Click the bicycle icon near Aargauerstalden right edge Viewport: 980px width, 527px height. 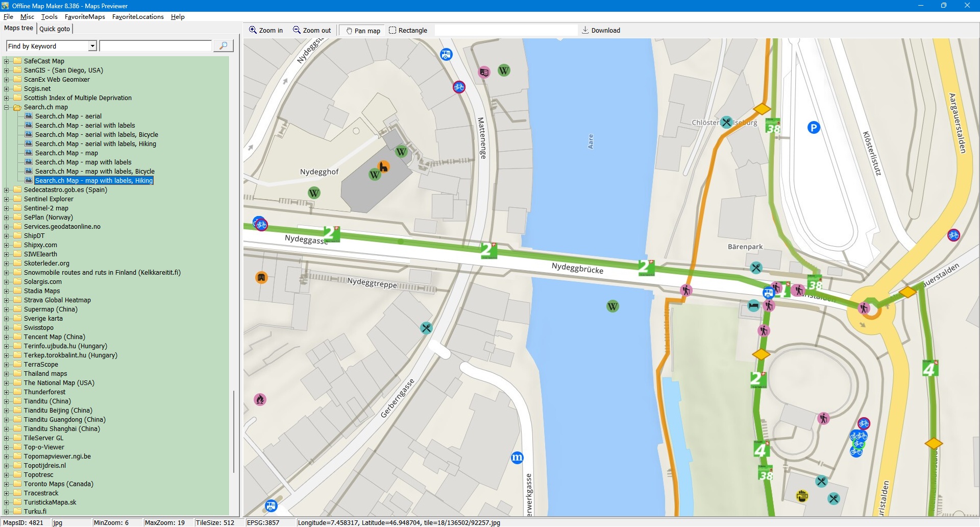(953, 235)
